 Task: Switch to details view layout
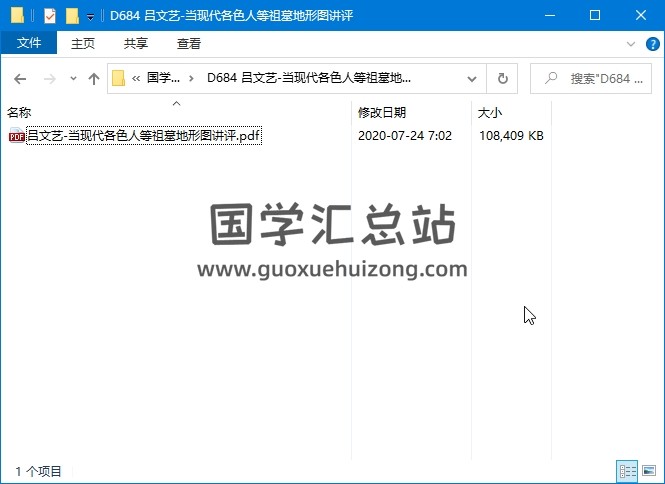[x=627, y=472]
